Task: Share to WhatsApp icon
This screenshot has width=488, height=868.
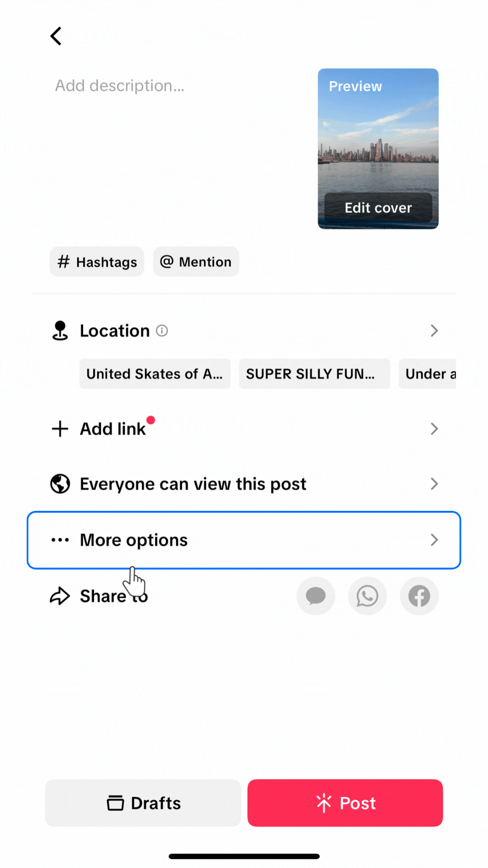Action: pyautogui.click(x=367, y=596)
